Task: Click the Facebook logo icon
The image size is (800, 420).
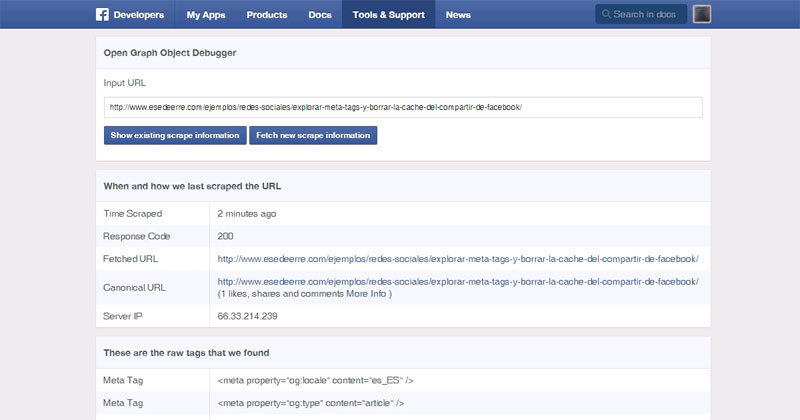Action: point(102,14)
